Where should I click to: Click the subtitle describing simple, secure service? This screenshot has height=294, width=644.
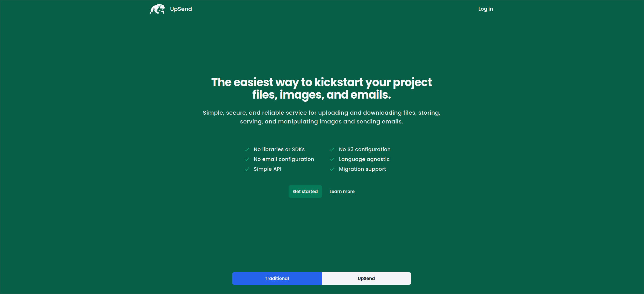pos(321,117)
